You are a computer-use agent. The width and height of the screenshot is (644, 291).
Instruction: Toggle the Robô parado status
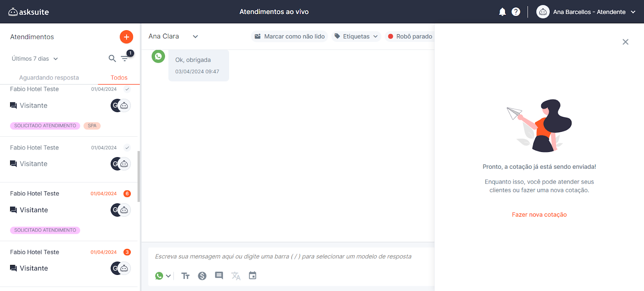pos(410,37)
